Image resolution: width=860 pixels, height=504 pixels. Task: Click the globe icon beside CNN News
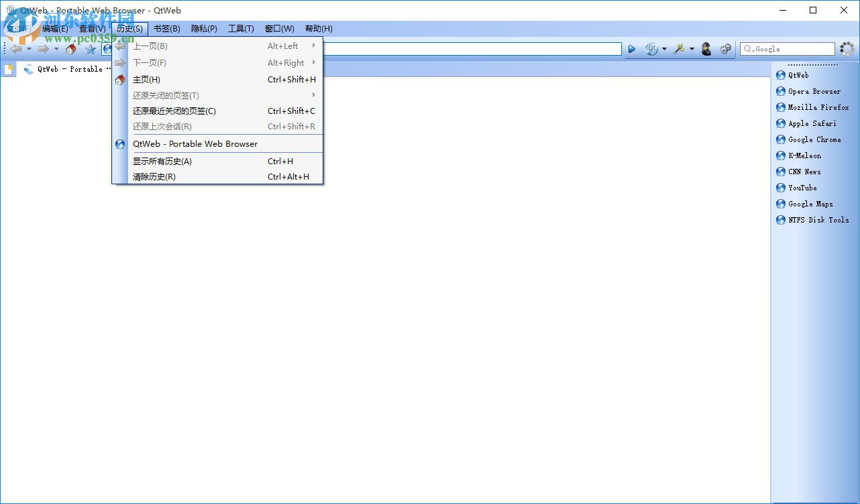coord(781,172)
